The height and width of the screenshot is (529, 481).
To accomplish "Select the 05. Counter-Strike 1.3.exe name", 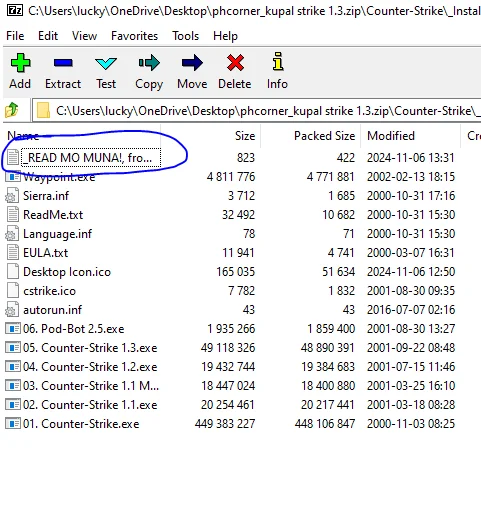I will click(x=90, y=347).
